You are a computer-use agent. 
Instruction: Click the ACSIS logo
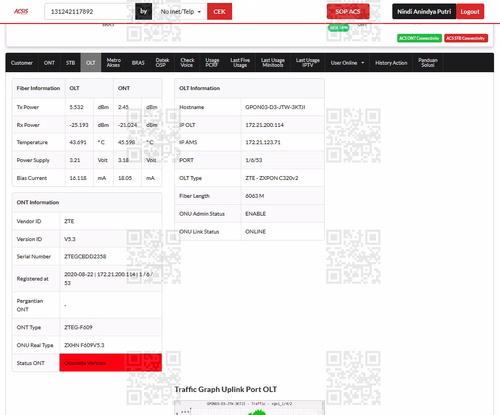(x=21, y=11)
